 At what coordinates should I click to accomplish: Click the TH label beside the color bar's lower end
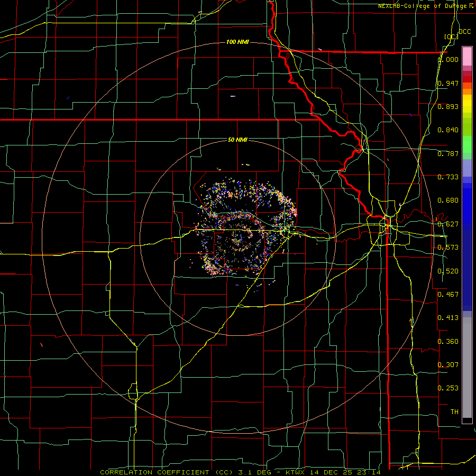pyautogui.click(x=454, y=412)
